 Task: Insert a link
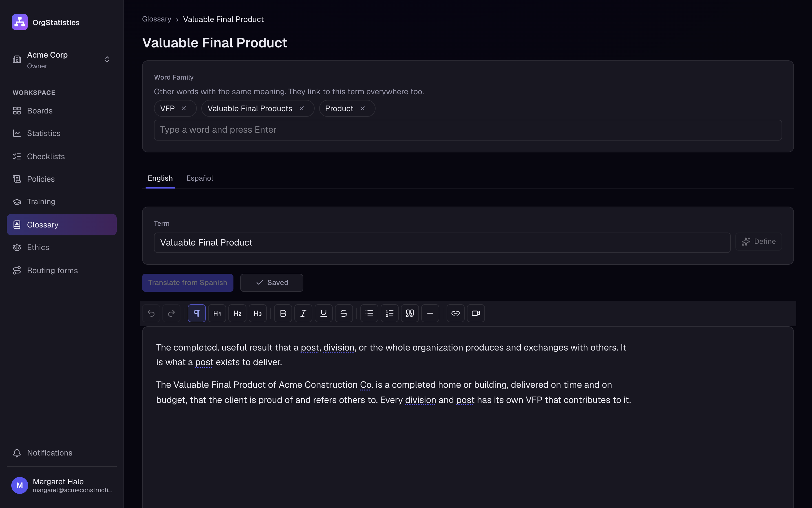pos(455,313)
